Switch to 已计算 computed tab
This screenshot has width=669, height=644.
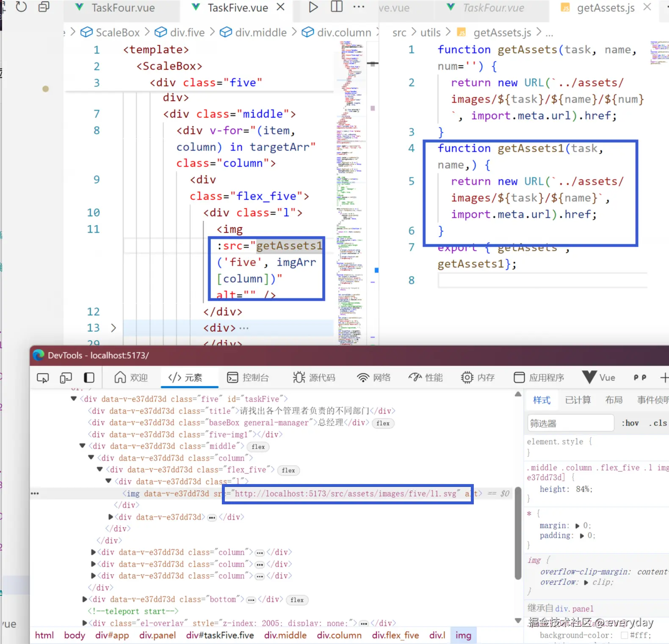point(578,400)
